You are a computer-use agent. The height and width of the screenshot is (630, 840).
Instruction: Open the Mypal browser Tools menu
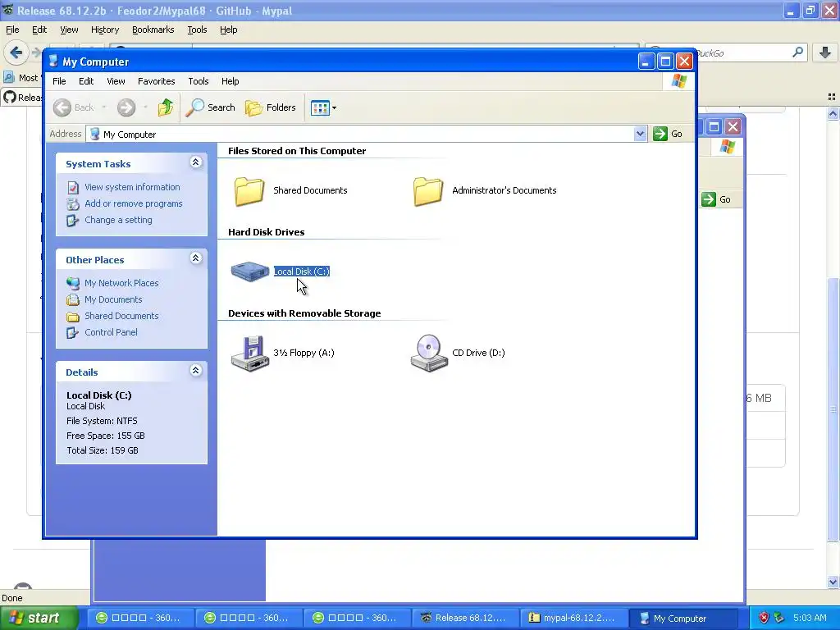click(x=197, y=30)
